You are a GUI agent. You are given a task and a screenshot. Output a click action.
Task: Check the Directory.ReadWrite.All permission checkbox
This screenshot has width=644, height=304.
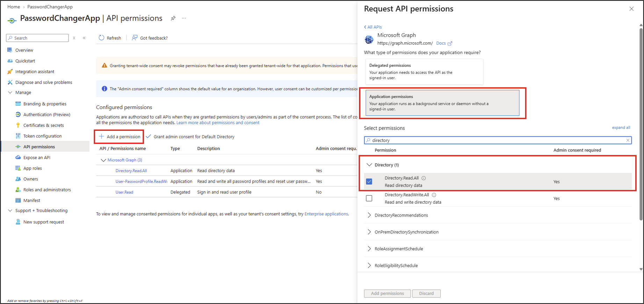point(369,198)
